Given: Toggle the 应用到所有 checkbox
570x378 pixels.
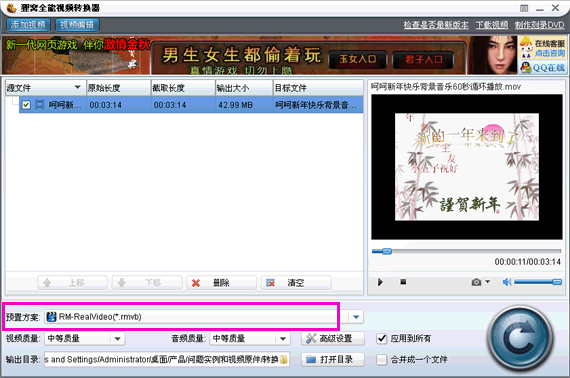Looking at the screenshot, I should click(381, 339).
